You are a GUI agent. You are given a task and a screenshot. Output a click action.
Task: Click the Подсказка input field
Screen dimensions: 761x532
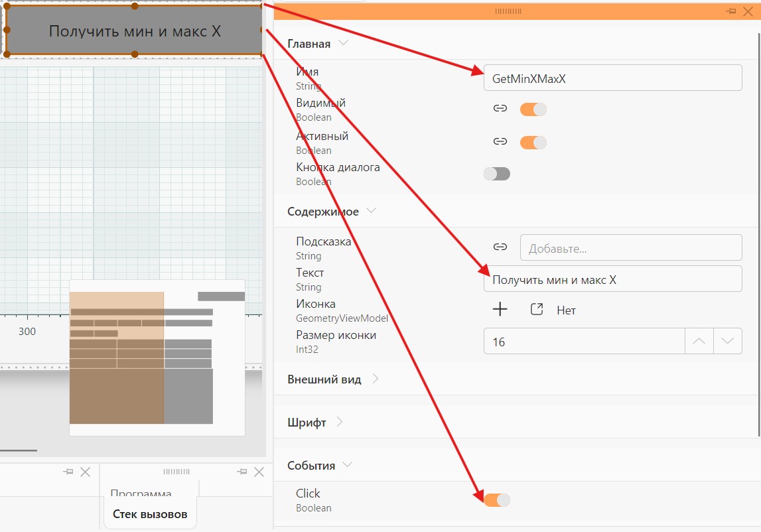(631, 248)
